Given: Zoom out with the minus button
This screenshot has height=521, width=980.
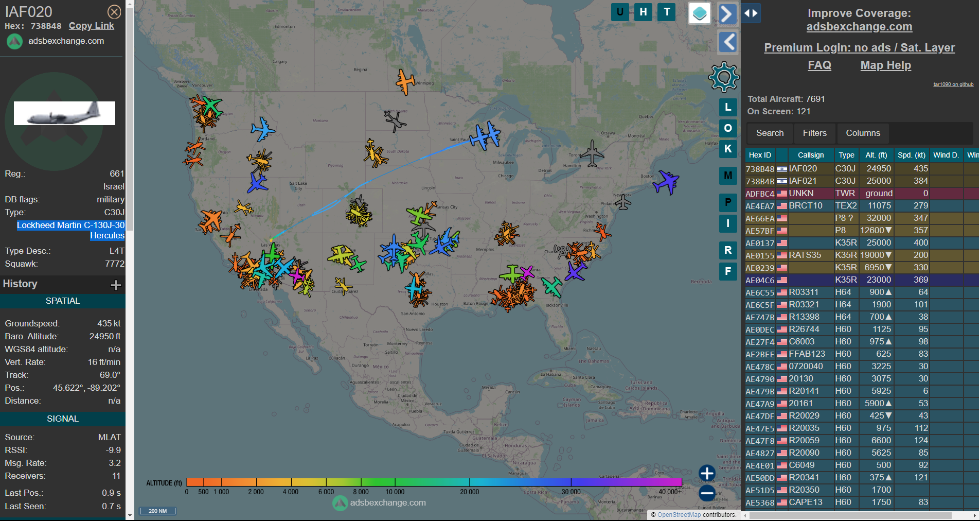Looking at the screenshot, I should (x=707, y=493).
